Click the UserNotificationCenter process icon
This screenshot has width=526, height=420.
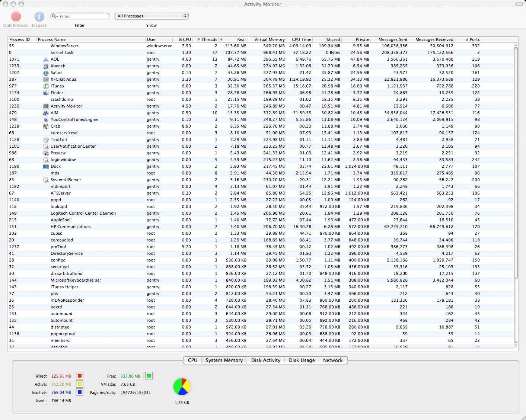click(46, 147)
